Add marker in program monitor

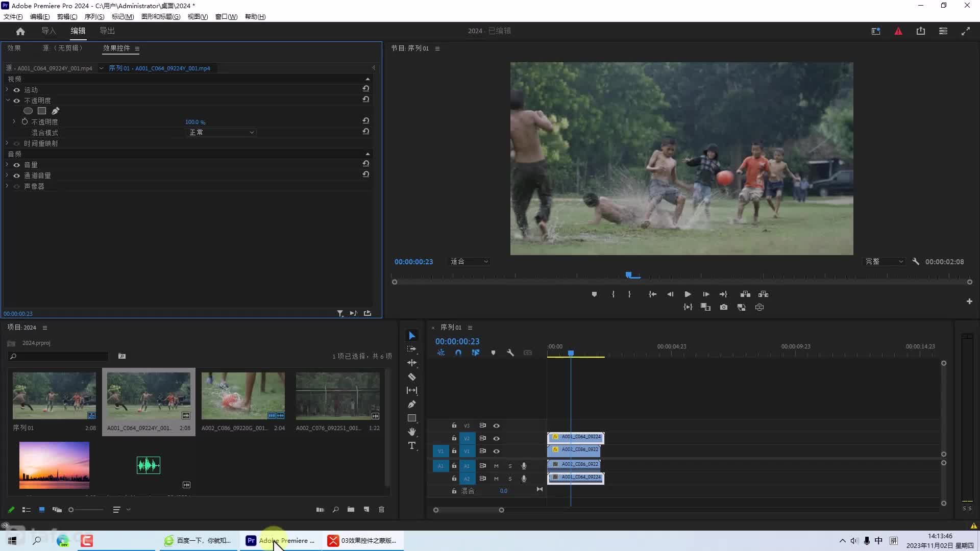tap(594, 294)
